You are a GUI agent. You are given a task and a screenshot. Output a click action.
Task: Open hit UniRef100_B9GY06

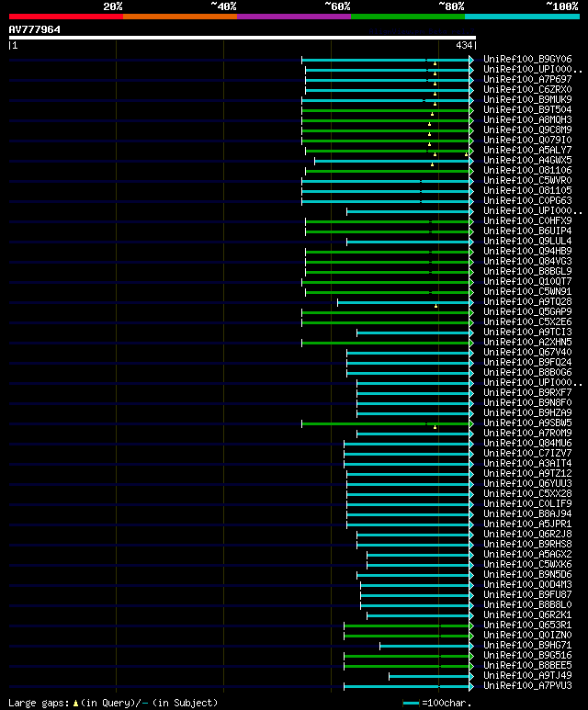pos(527,60)
